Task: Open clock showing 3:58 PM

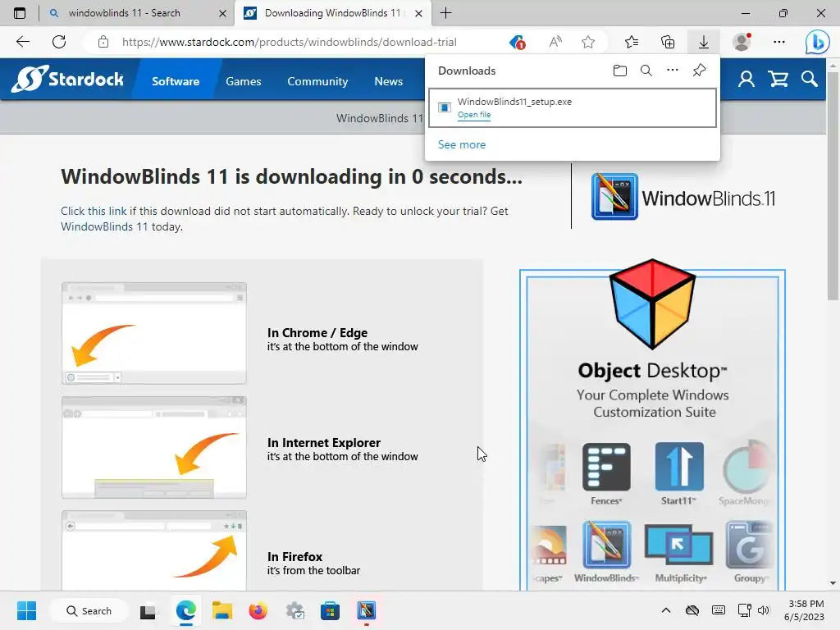Action: (x=805, y=610)
